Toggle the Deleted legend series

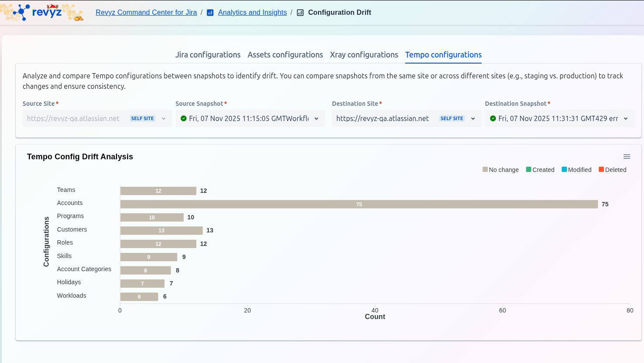click(612, 170)
